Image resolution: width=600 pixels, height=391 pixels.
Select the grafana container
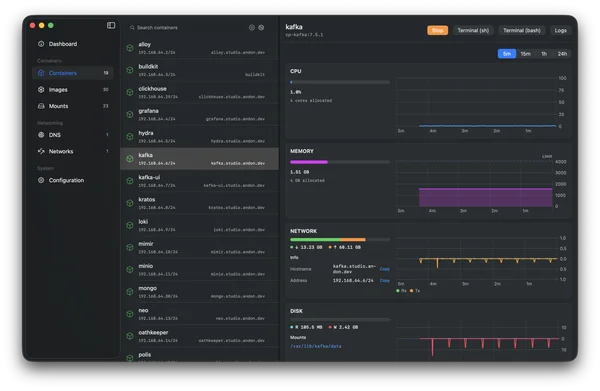pos(199,114)
